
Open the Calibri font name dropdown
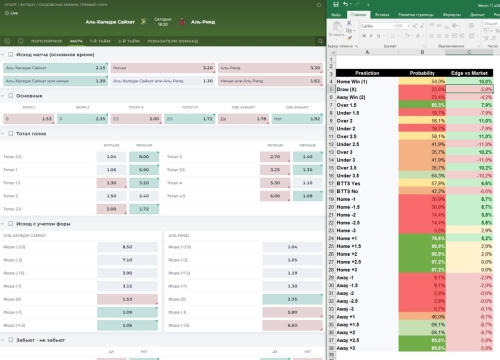tap(394, 26)
